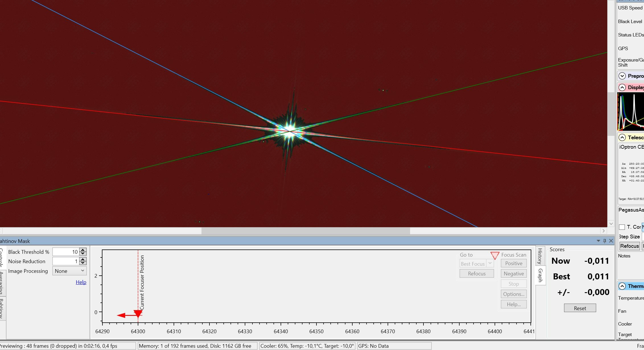
Task: Click the Negative focus scan button
Action: 514,274
